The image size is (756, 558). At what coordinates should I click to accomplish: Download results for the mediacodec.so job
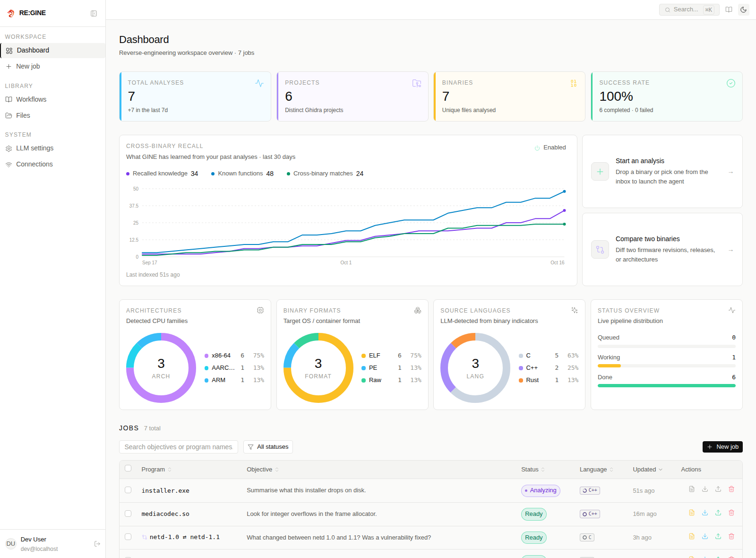coord(705,513)
